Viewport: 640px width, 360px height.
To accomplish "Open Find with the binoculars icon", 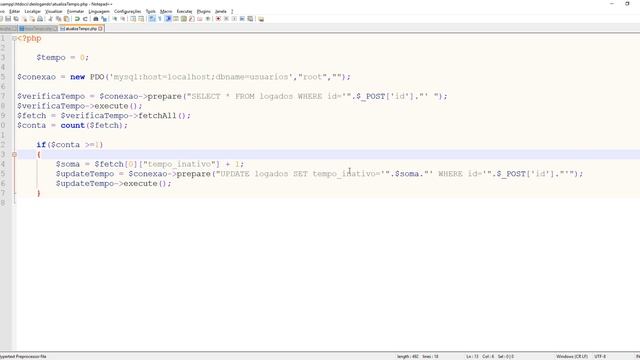I will [x=96, y=19].
